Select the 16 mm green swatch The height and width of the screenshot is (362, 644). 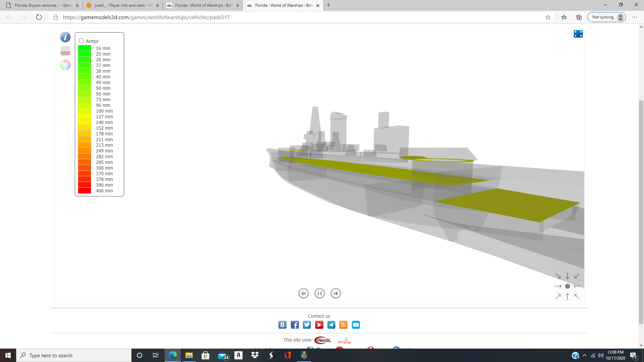[85, 48]
